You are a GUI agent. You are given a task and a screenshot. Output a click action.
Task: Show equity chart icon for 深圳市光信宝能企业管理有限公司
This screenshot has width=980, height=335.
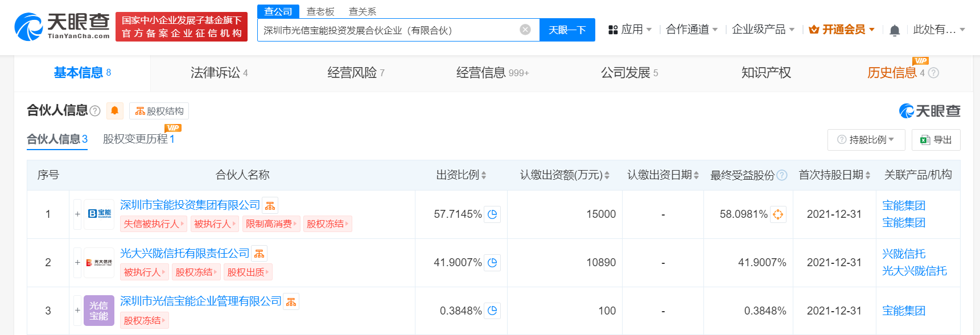pyautogui.click(x=291, y=302)
